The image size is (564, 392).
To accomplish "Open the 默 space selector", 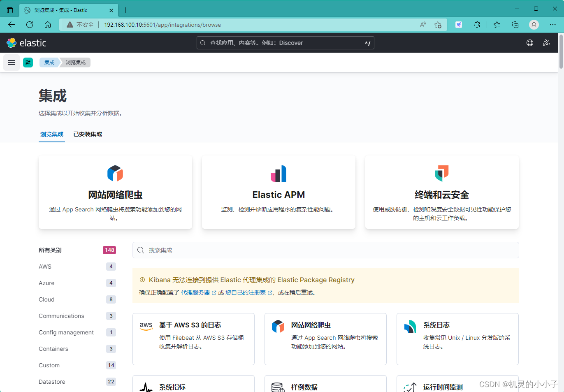I will tap(28, 62).
